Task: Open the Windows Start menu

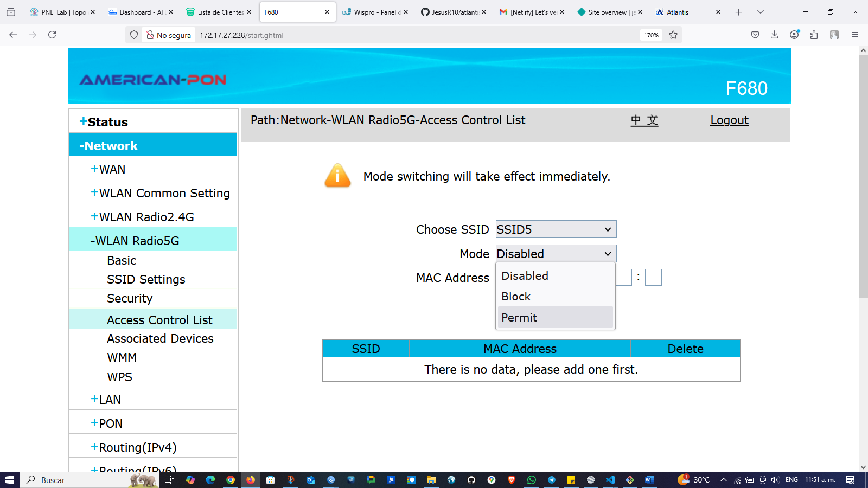Action: click(x=11, y=480)
